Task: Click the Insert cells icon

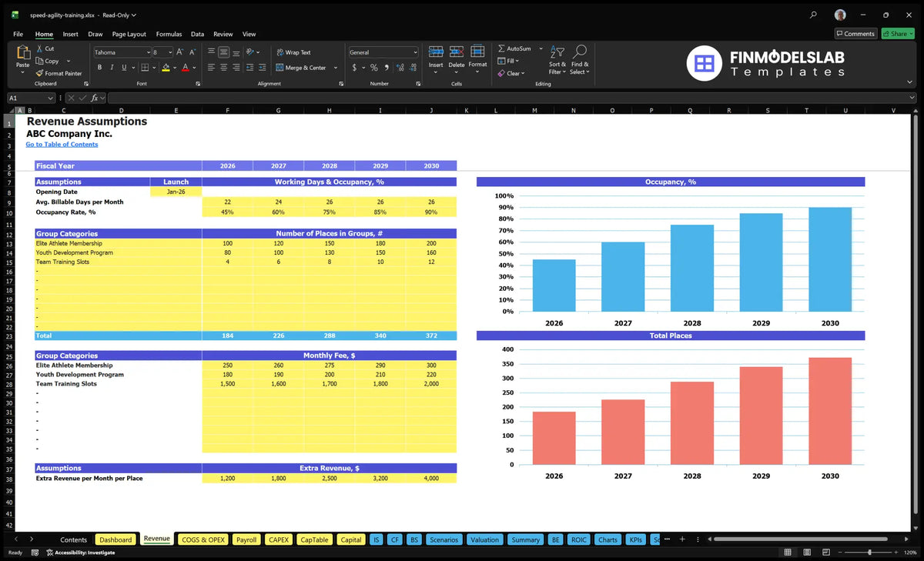Action: pos(436,52)
